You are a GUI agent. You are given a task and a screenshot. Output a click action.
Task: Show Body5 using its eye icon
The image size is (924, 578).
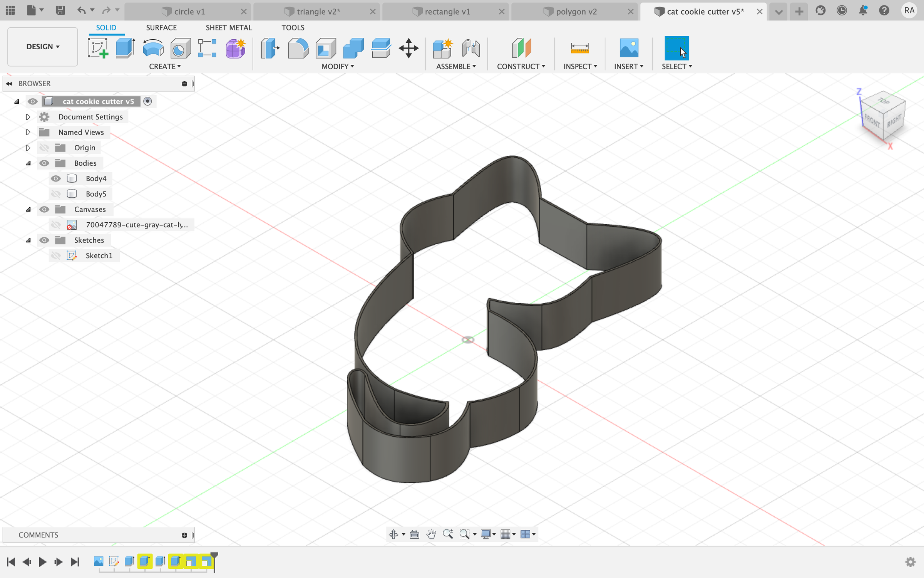[x=56, y=194]
